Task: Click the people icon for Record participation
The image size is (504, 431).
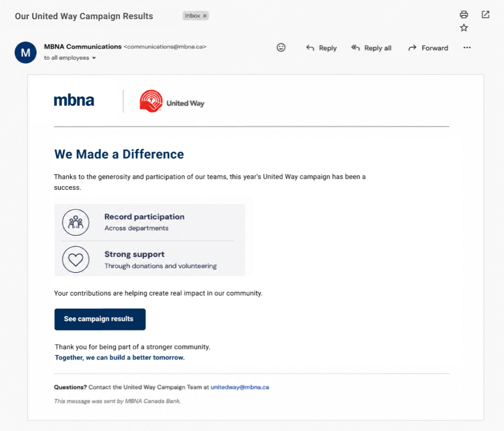Action: [76, 223]
